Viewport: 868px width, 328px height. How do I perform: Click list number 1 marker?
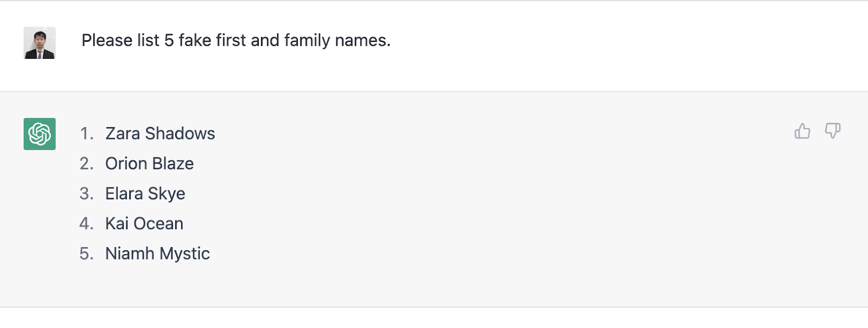(x=86, y=134)
